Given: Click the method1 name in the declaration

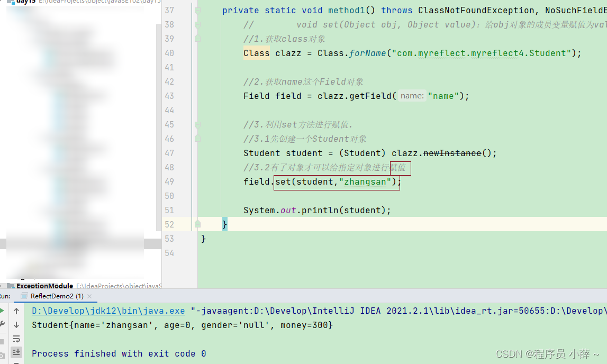Looking at the screenshot, I should coord(346,11).
